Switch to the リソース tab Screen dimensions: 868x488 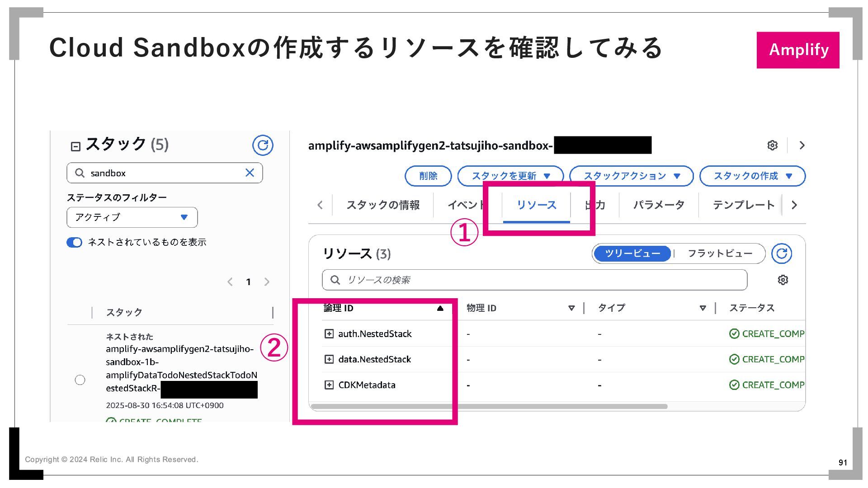click(x=537, y=205)
